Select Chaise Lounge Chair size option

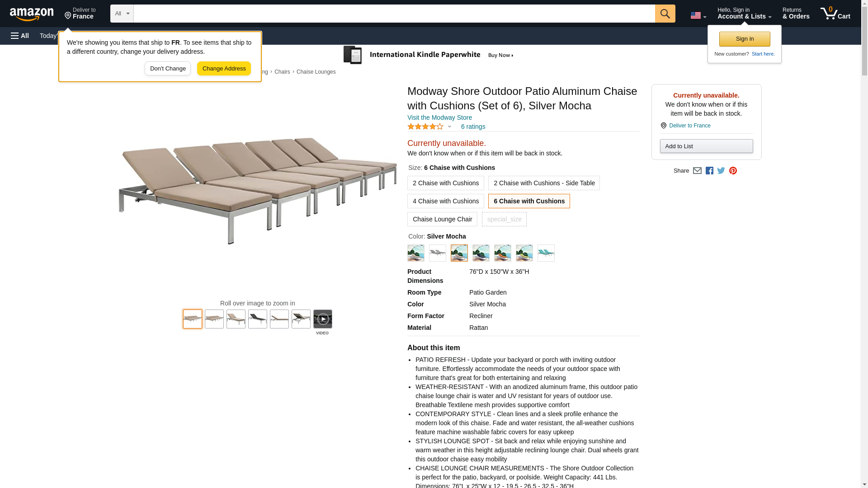442,219
